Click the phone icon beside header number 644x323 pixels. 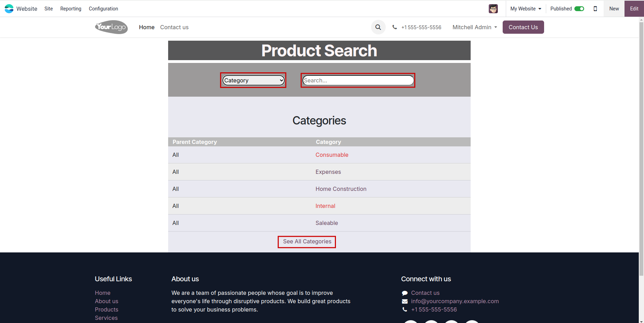394,27
